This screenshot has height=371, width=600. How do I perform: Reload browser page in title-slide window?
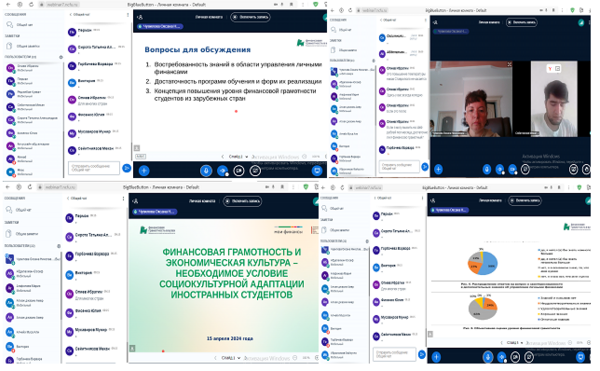(x=30, y=187)
